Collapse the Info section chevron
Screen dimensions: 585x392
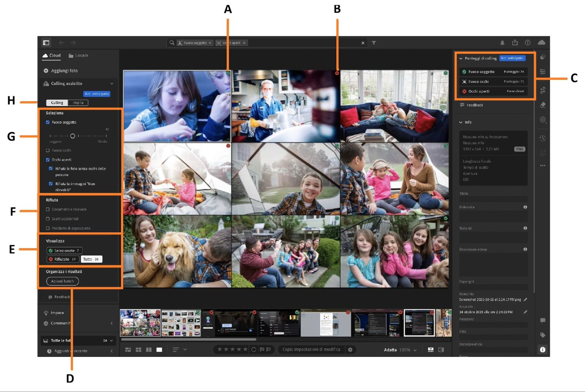click(461, 122)
